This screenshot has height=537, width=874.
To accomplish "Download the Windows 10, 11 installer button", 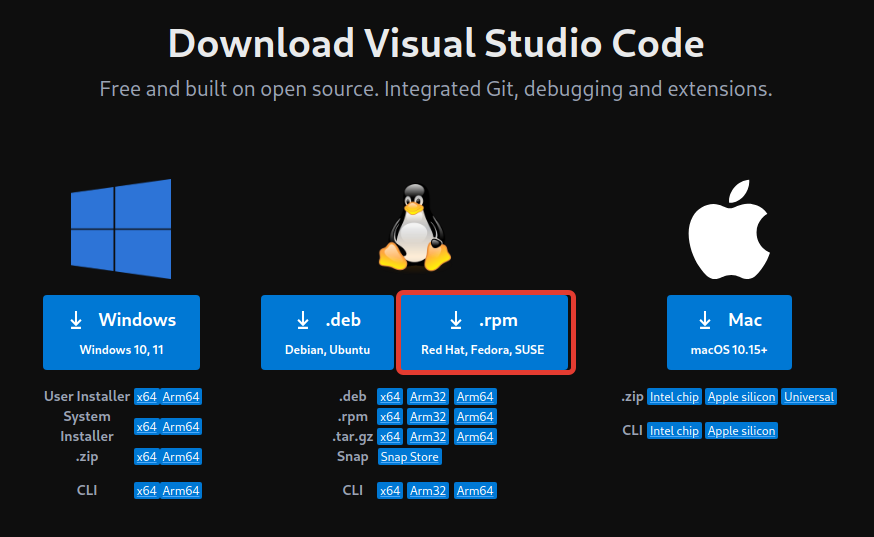I will [x=122, y=332].
